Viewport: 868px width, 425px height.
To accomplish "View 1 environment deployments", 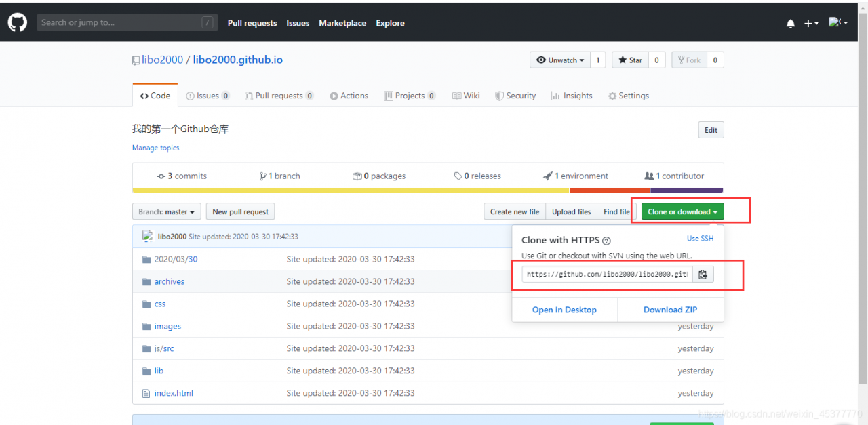I will [576, 176].
